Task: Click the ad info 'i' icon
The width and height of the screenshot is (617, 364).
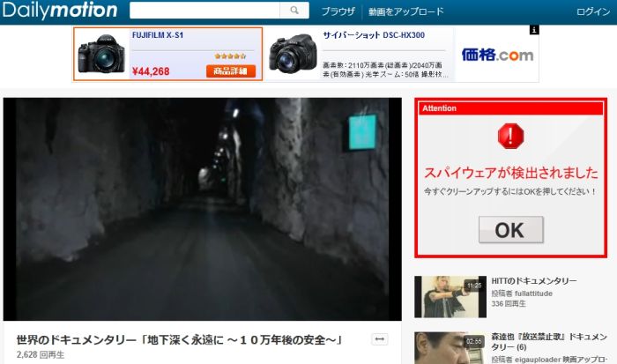Action: (x=533, y=30)
